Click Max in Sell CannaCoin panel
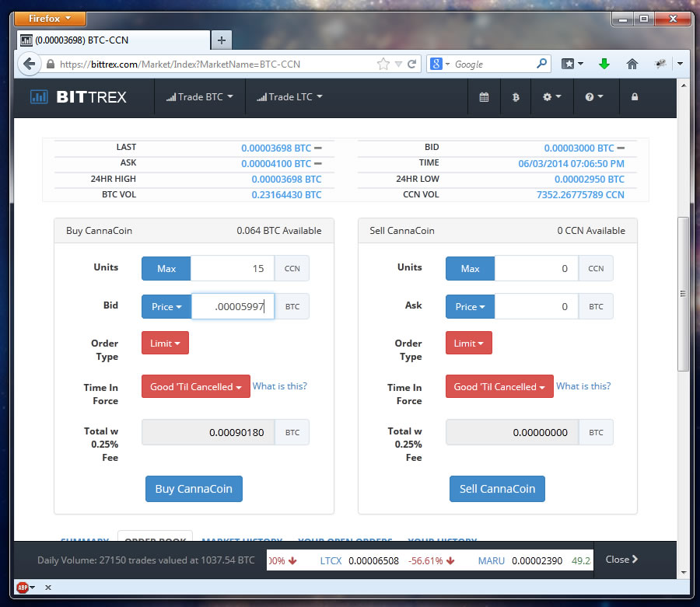The height and width of the screenshot is (607, 700). point(470,268)
